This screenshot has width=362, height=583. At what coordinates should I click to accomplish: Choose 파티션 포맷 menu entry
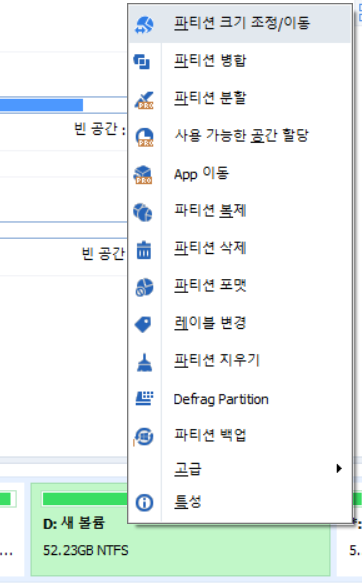pos(240,286)
